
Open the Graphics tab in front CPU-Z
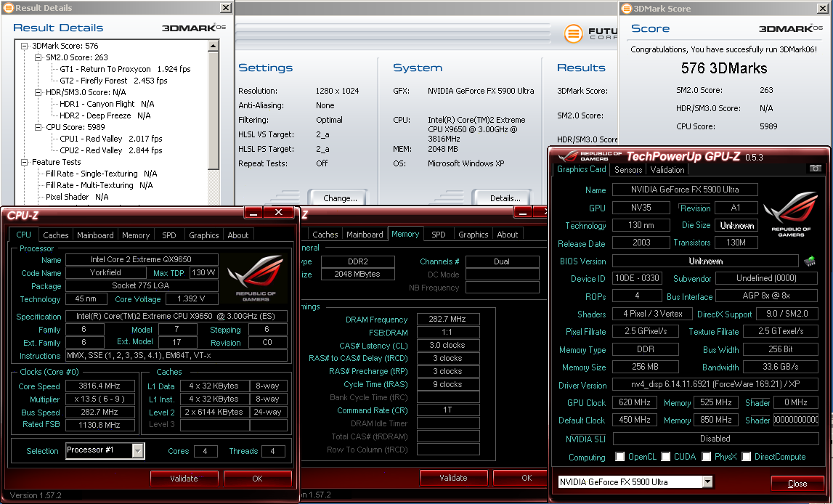(203, 235)
